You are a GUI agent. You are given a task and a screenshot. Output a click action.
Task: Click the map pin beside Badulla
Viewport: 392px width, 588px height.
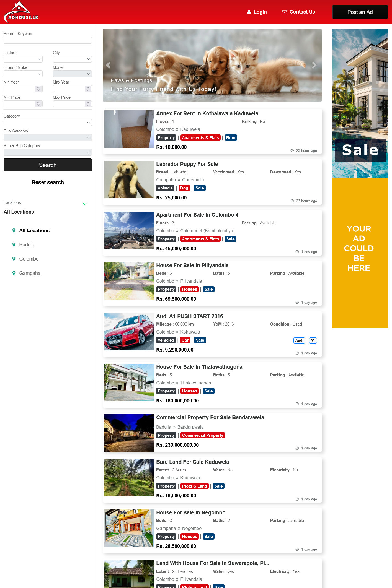point(14,245)
